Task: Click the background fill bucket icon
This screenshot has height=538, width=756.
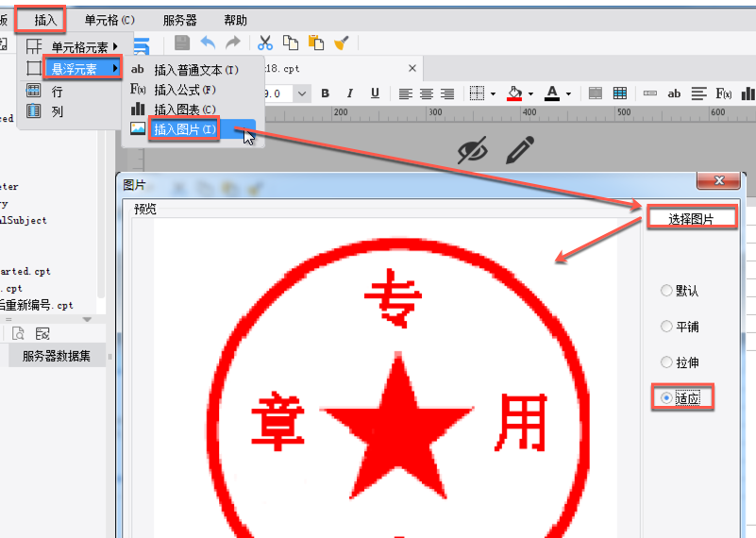Action: point(514,93)
